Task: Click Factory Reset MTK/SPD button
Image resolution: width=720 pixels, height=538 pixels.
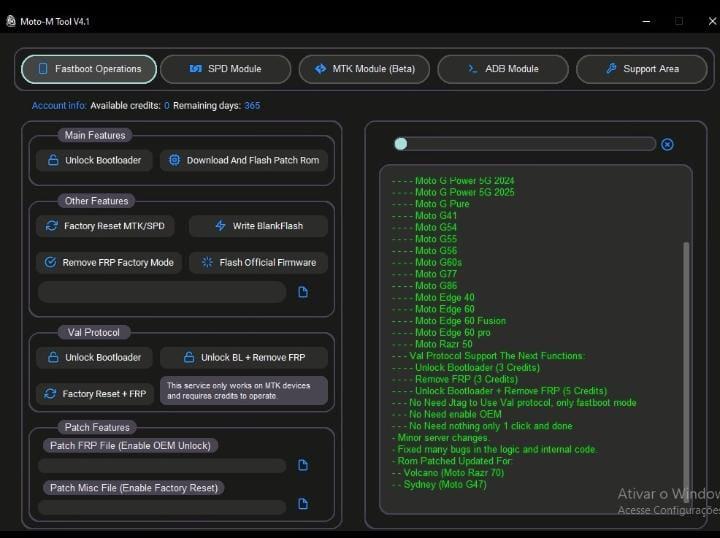Action: click(105, 226)
